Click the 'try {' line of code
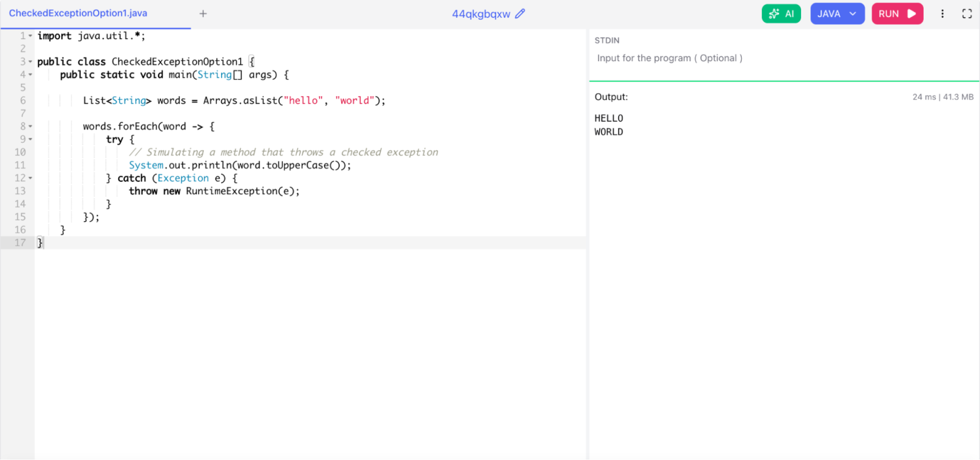This screenshot has width=980, height=460. pos(120,140)
